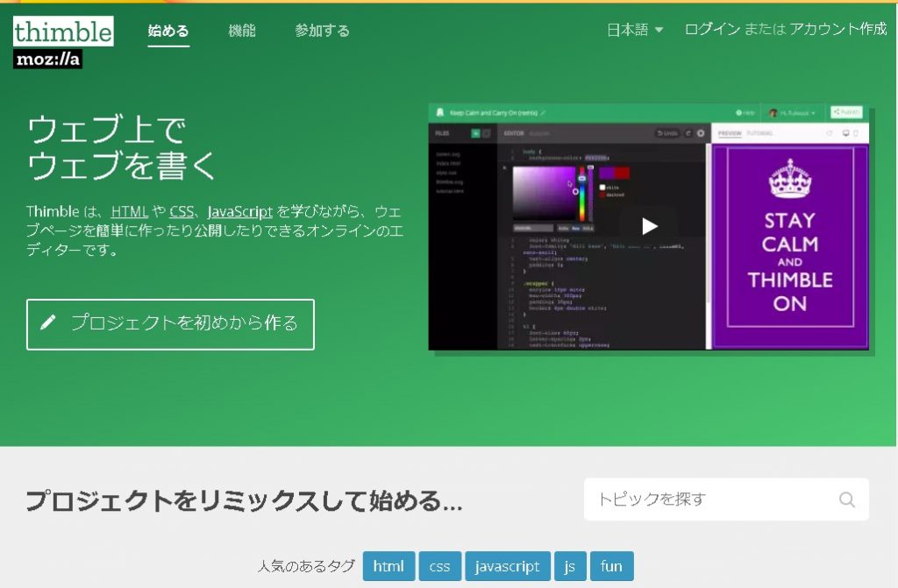Click the magnifier icon in the topic search
Screen dimensions: 898x588
point(846,499)
